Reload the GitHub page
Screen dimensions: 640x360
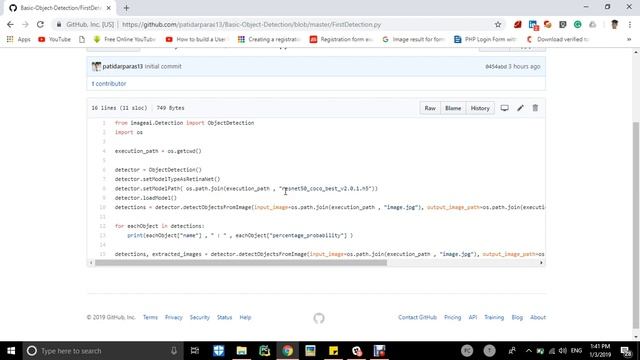click(x=40, y=24)
